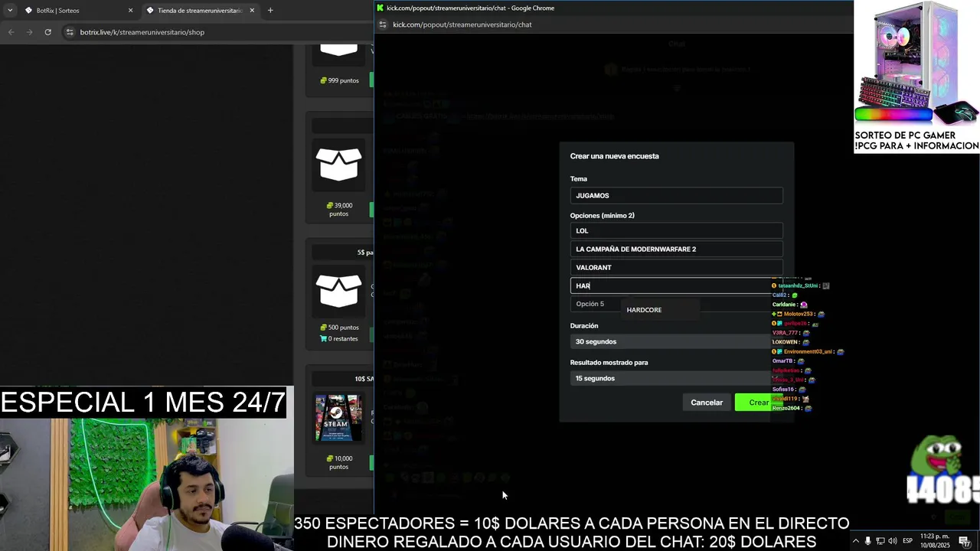Open site info icon for botrix.live
The image size is (980, 551).
[70, 32]
